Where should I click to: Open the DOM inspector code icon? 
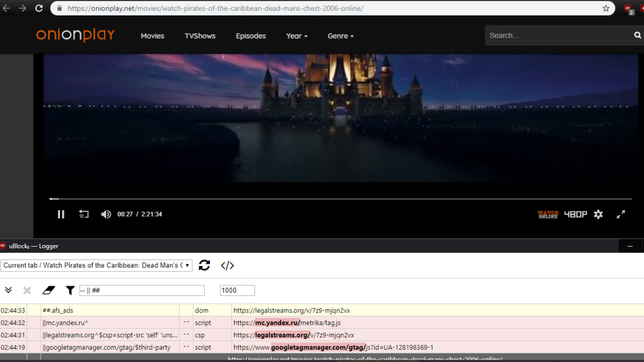tap(228, 265)
